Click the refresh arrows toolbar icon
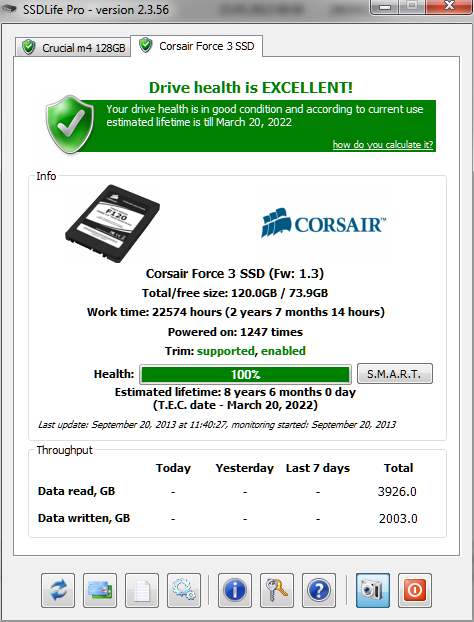The width and height of the screenshot is (474, 622). coord(58,590)
